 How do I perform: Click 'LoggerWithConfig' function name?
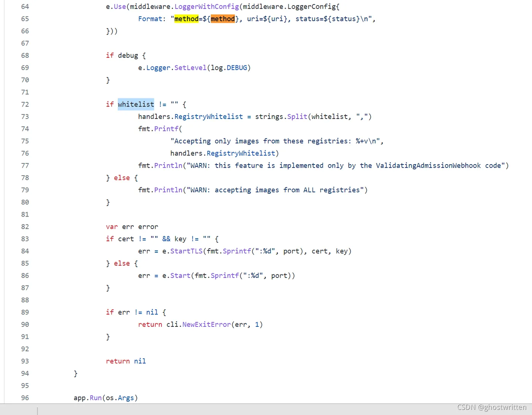click(x=207, y=6)
